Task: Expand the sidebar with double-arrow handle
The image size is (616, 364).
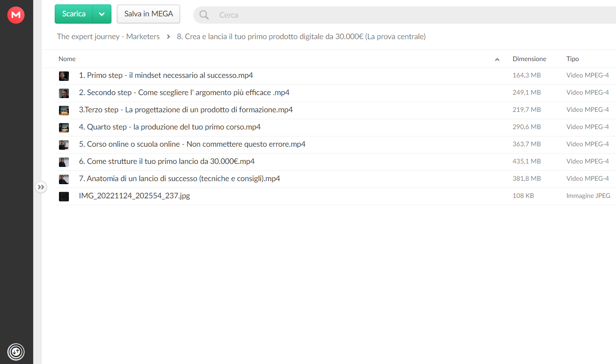Action: (41, 187)
